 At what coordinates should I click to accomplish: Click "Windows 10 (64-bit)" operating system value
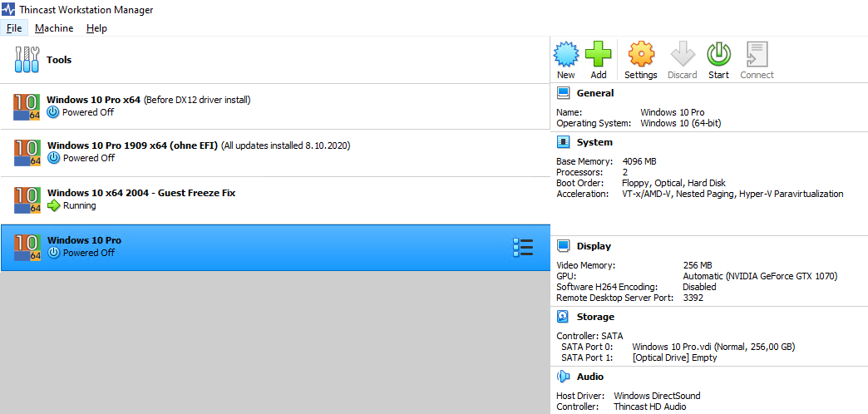click(x=681, y=123)
